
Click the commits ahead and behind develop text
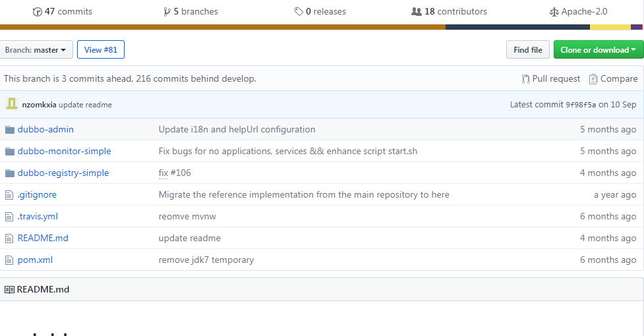(x=130, y=79)
